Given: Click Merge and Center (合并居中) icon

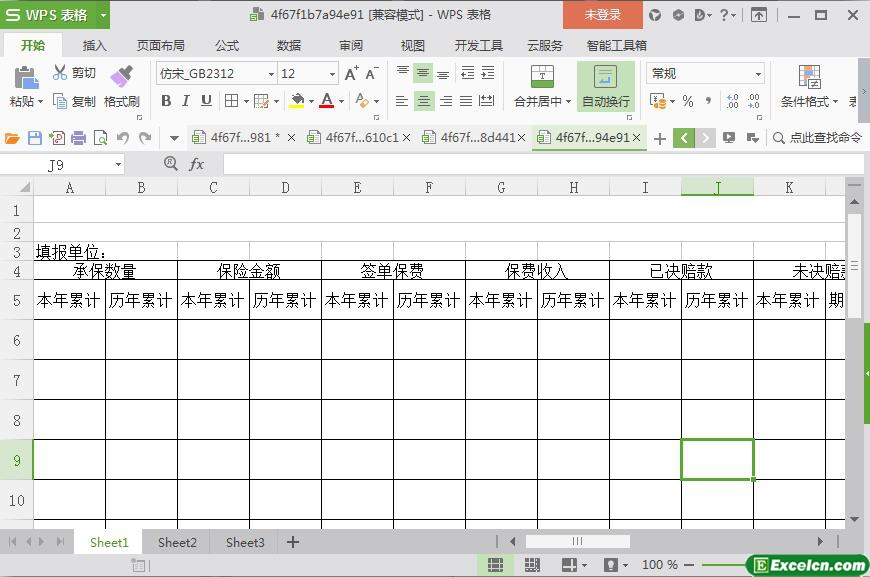Looking at the screenshot, I should [x=541, y=78].
